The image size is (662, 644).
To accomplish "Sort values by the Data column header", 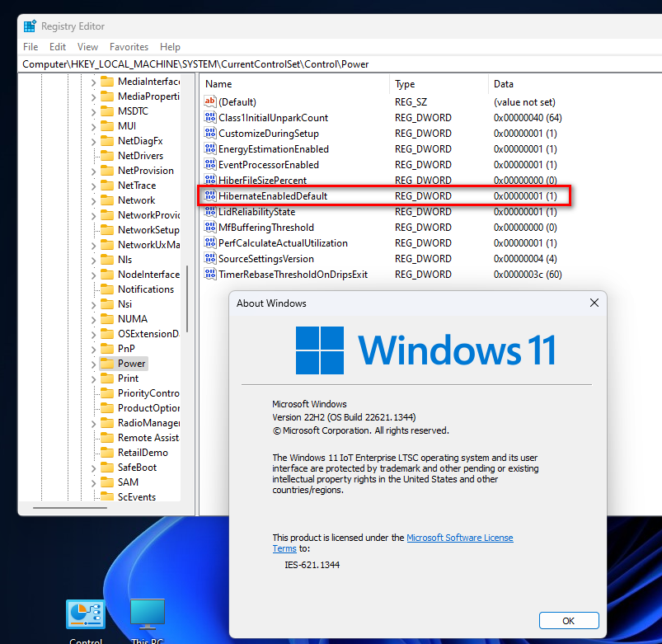I will coord(574,84).
